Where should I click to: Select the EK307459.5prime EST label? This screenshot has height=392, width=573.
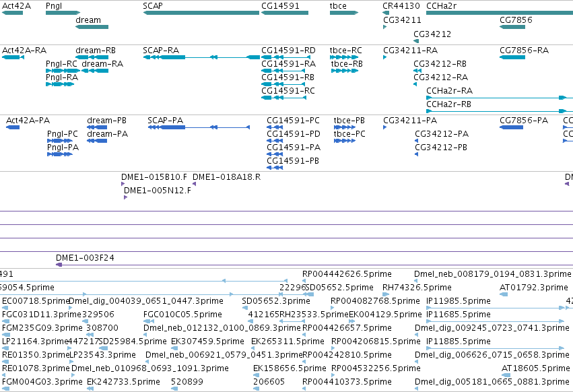pyautogui.click(x=207, y=341)
